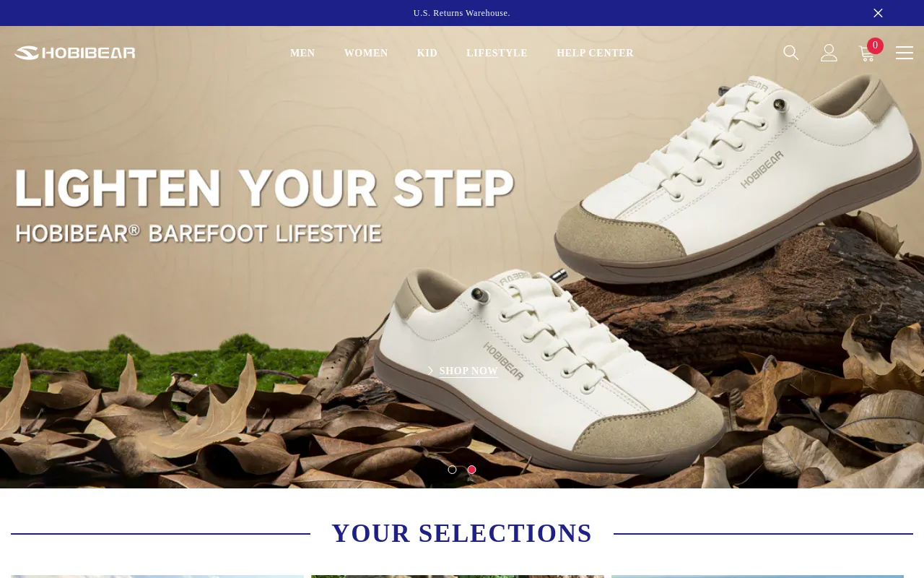Click the arrow beside Shop Now
The image size is (924, 578).
coord(431,371)
